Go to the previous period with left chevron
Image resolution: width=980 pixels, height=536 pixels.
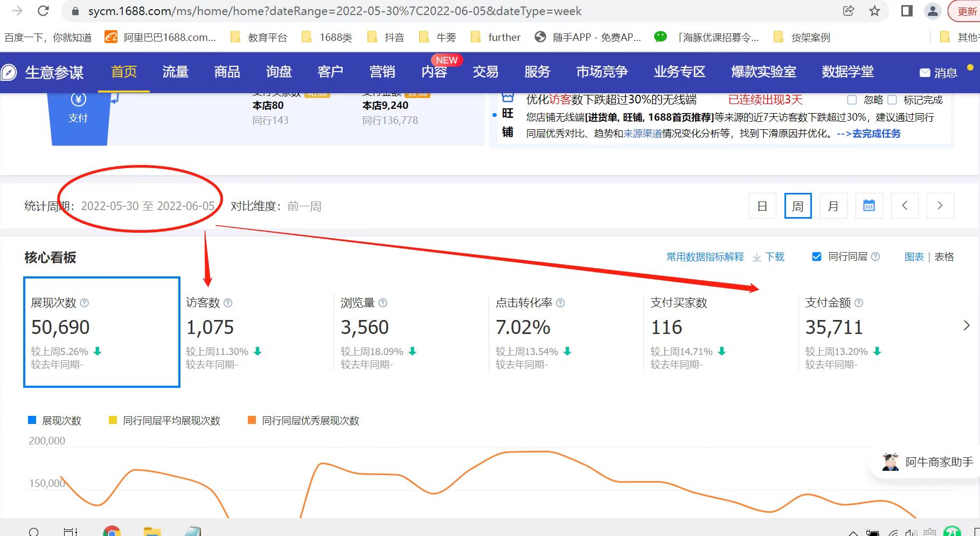coord(905,206)
